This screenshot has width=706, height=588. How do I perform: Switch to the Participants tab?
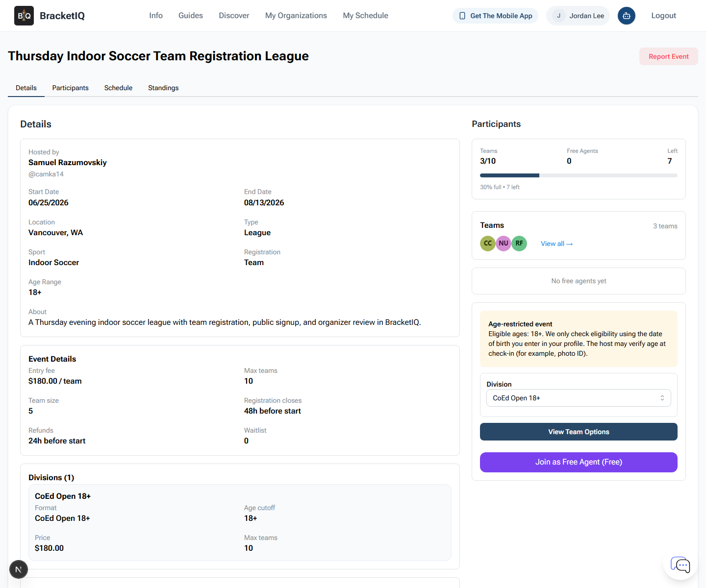(x=71, y=88)
